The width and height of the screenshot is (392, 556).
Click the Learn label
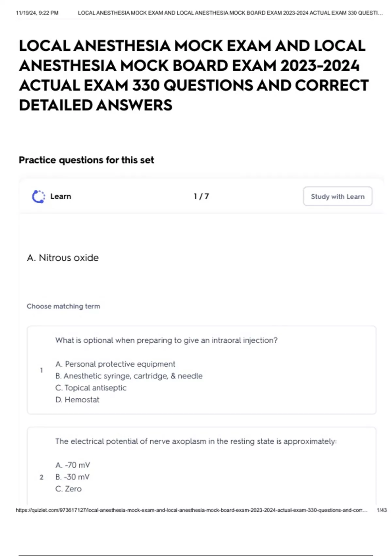pyautogui.click(x=61, y=197)
